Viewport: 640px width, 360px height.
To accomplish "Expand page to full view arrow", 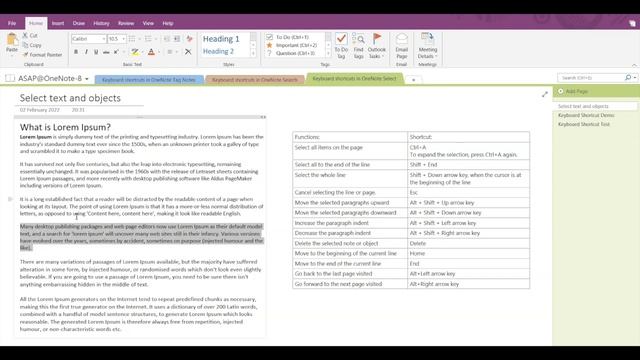I will pos(545,94).
